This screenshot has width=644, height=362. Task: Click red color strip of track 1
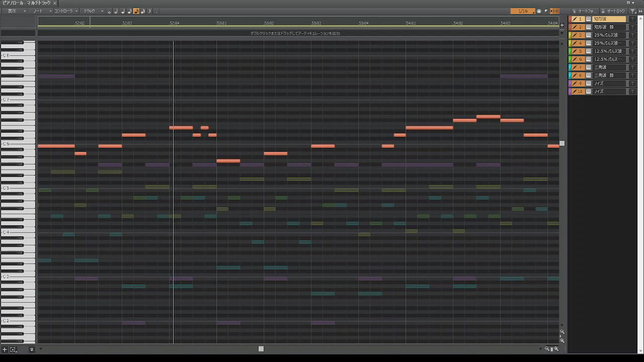point(570,19)
